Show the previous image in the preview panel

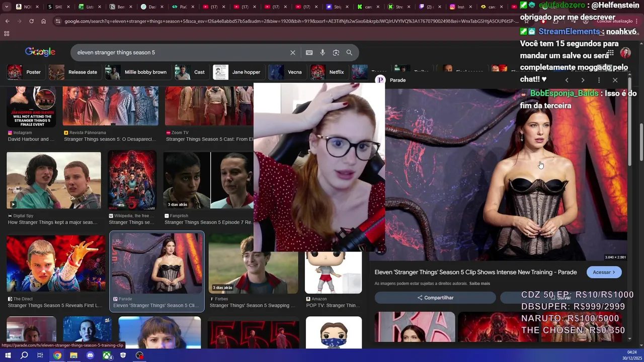[567, 80]
